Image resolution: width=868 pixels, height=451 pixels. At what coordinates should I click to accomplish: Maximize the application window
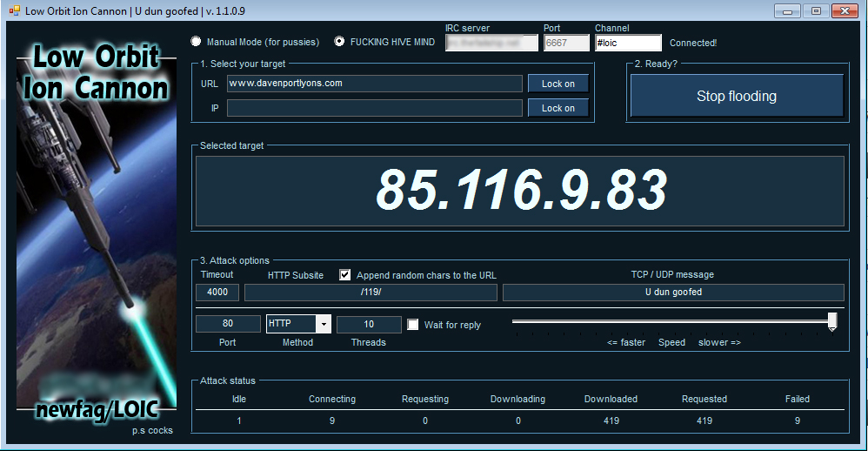point(816,11)
